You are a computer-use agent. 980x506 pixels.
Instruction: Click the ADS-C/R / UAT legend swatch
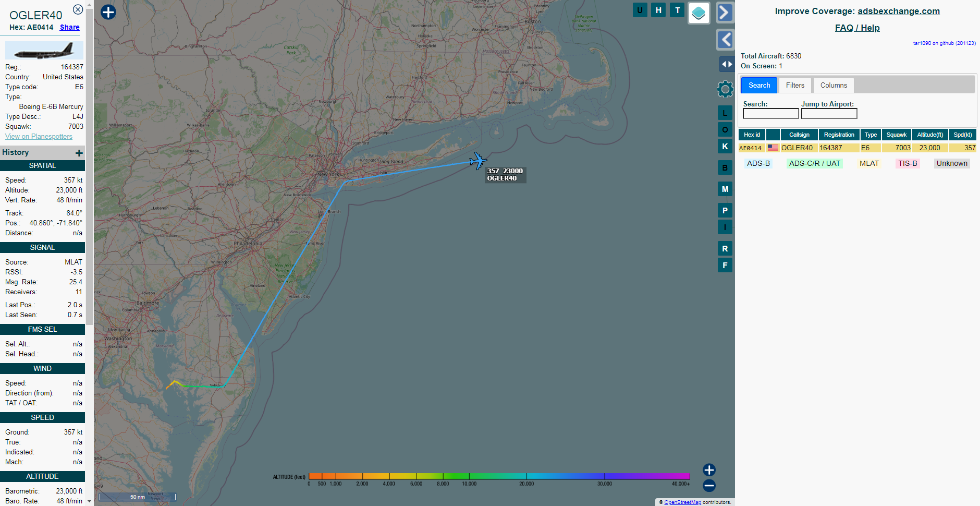814,163
